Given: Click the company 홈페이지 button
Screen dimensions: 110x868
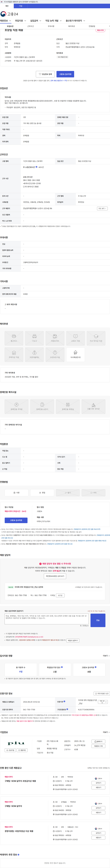Looking at the screenshot, I should pos(99,742).
